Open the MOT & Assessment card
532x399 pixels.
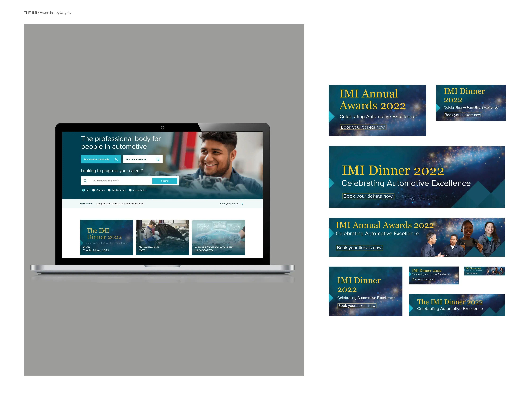point(162,237)
